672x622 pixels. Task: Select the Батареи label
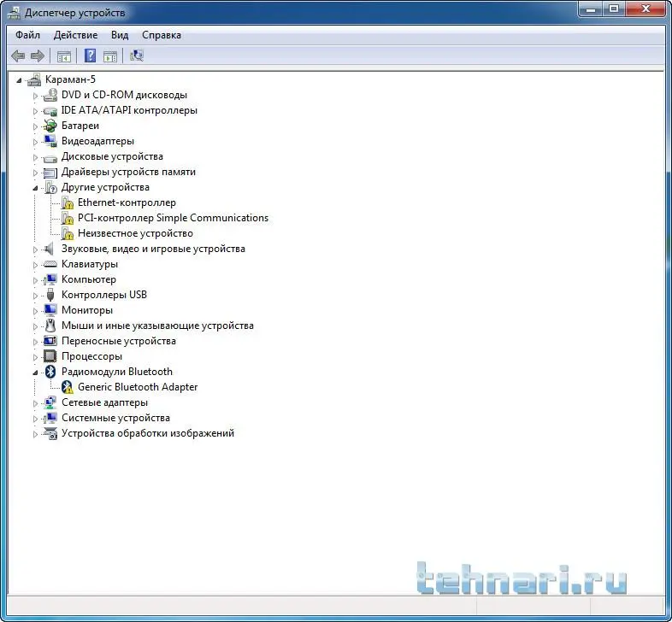[80, 126]
